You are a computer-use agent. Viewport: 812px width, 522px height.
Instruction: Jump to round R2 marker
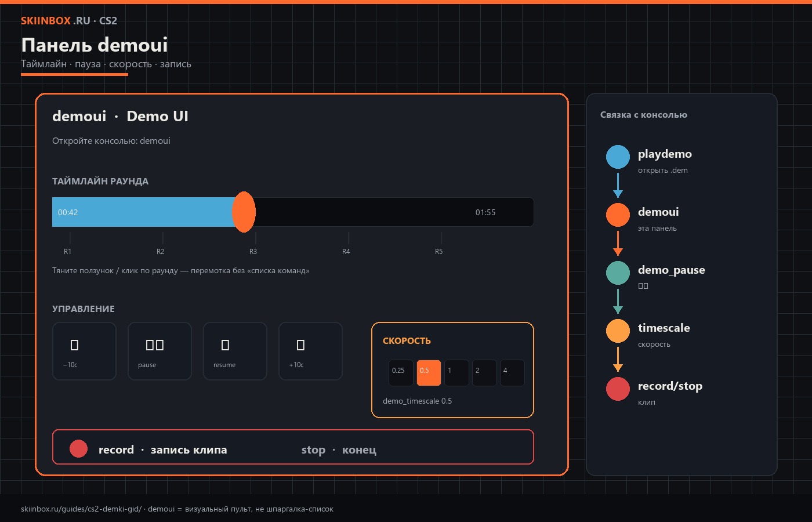161,251
